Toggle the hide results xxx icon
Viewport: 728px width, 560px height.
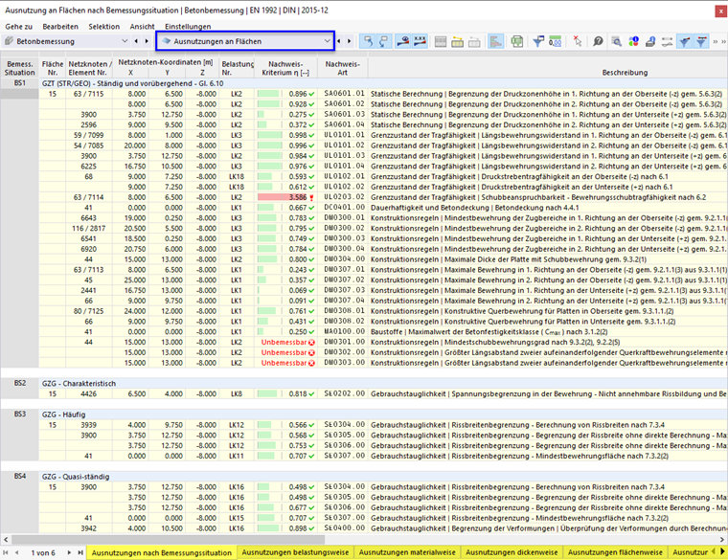[x=420, y=41]
